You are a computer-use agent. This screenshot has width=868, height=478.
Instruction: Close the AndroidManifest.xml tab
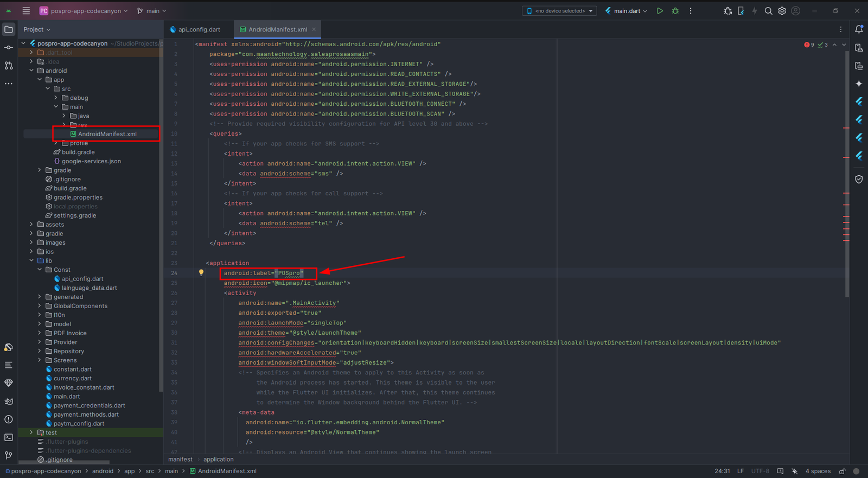314,29
